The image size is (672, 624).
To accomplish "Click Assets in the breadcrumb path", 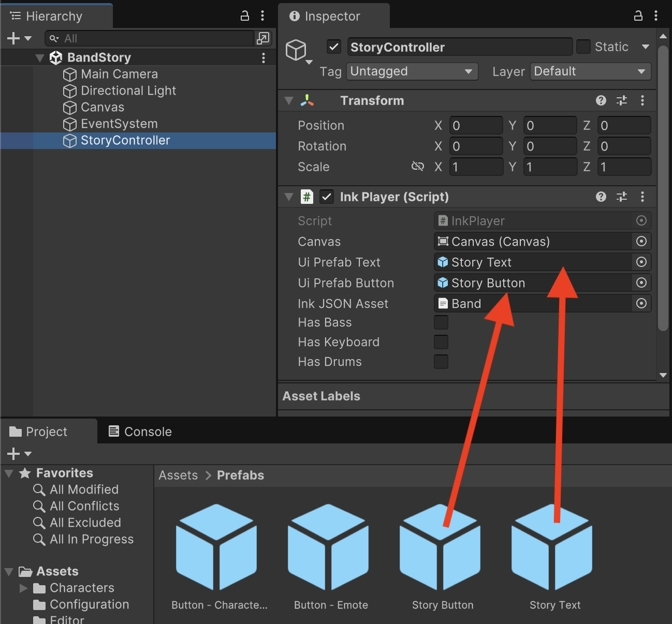I will pyautogui.click(x=178, y=475).
